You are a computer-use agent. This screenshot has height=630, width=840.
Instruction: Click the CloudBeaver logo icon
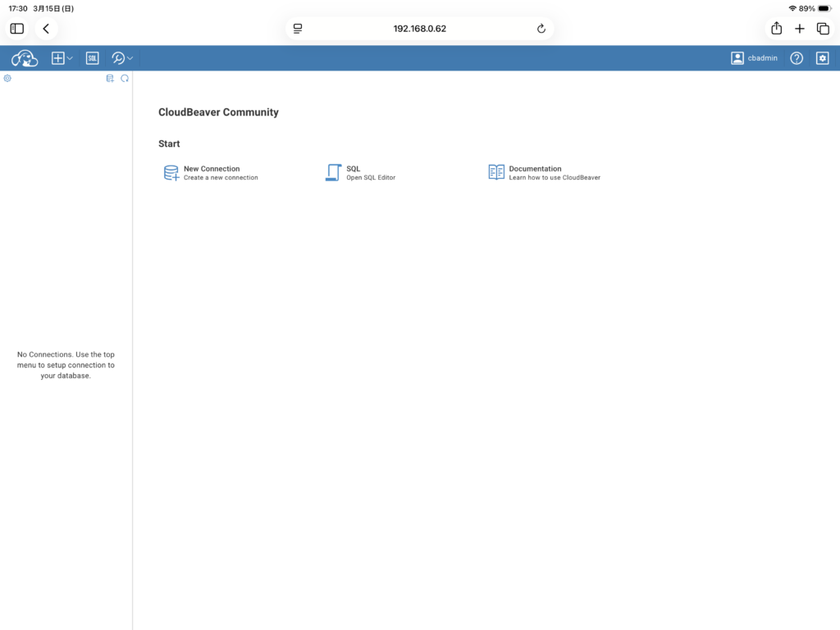click(25, 58)
